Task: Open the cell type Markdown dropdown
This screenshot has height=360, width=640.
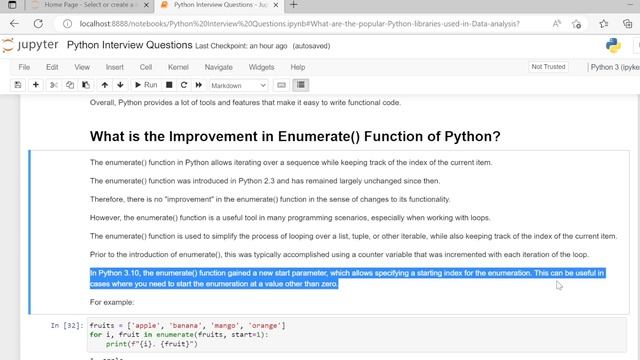Action: (238, 85)
